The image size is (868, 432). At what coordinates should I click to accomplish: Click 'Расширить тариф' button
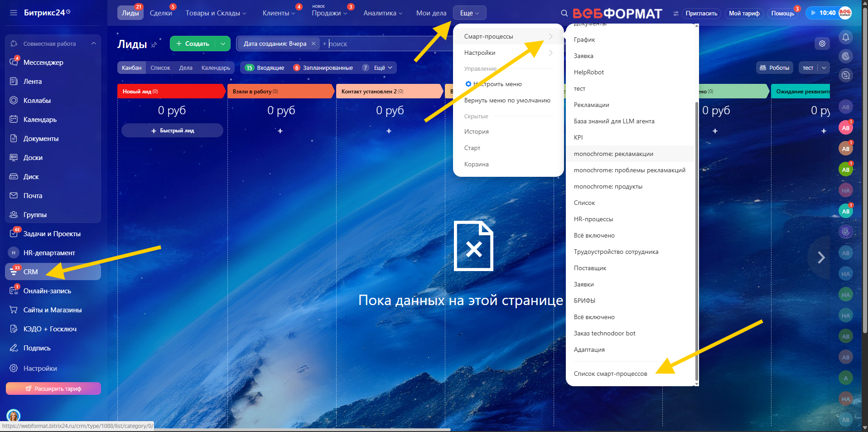point(53,388)
